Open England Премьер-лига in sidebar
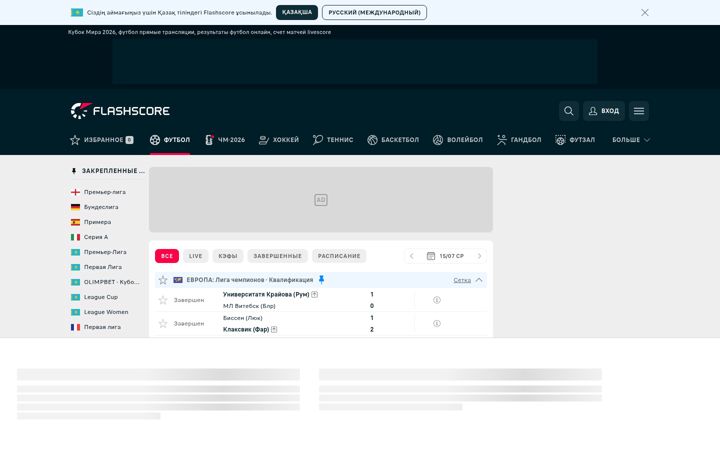Screen dimensions: 720x450 (104, 192)
